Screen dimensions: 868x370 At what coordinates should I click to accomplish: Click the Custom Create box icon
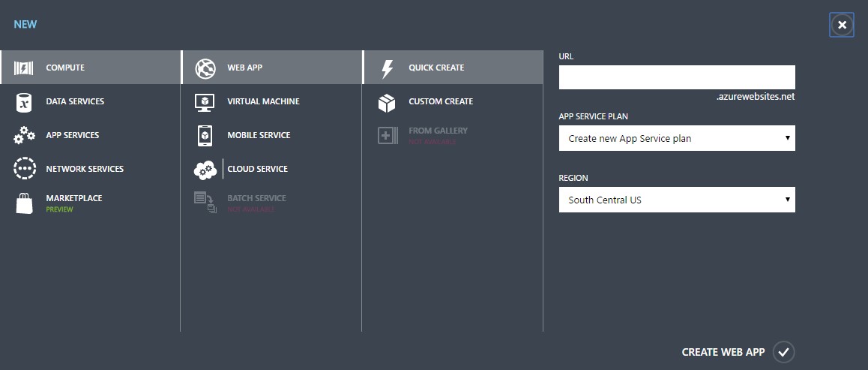[387, 102]
